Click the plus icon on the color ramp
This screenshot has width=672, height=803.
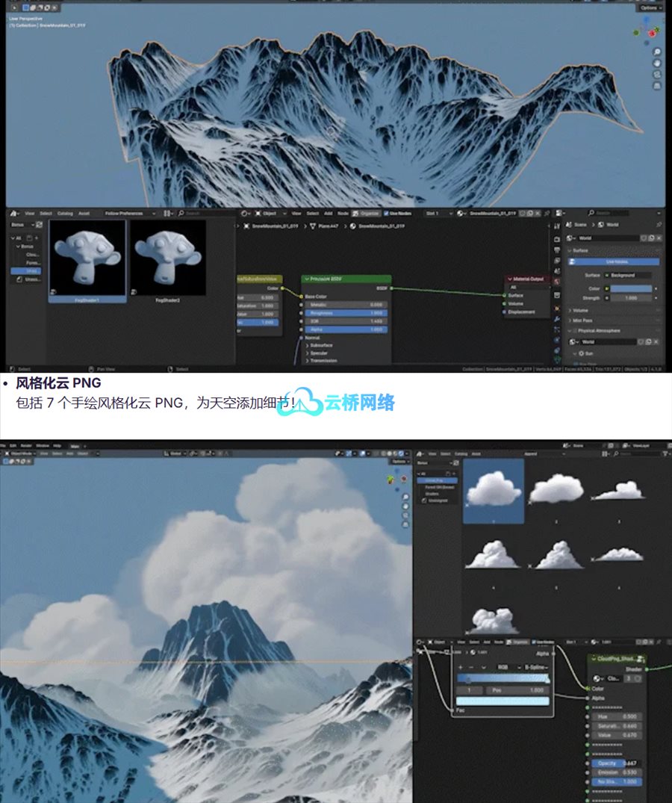pos(461,667)
